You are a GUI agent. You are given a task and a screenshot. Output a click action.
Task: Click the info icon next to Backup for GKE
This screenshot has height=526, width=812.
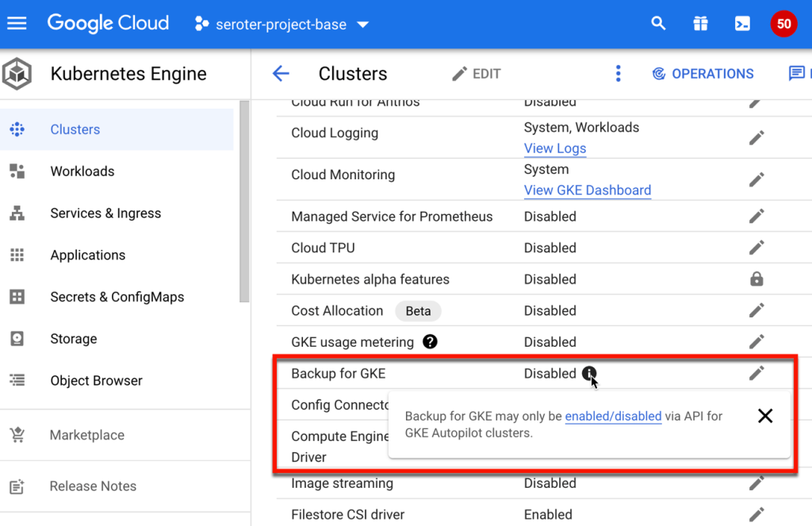click(x=589, y=374)
